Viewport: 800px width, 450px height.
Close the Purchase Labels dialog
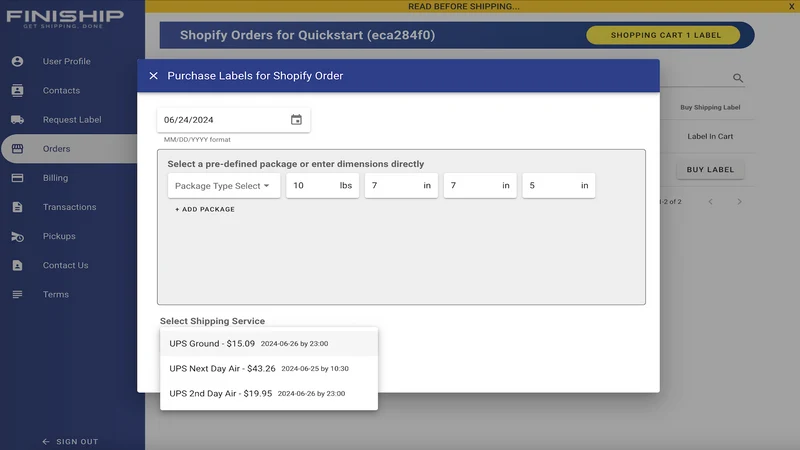(x=154, y=76)
